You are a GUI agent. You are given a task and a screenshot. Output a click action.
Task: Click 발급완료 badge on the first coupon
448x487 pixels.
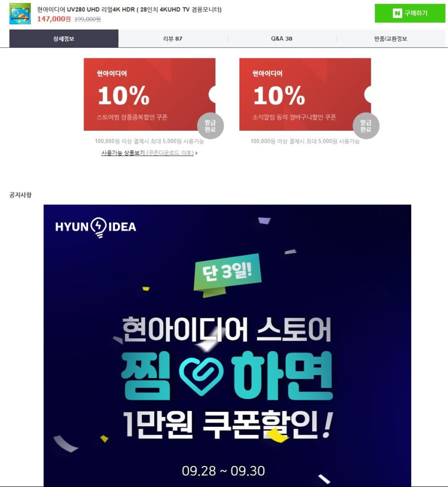tap(211, 126)
